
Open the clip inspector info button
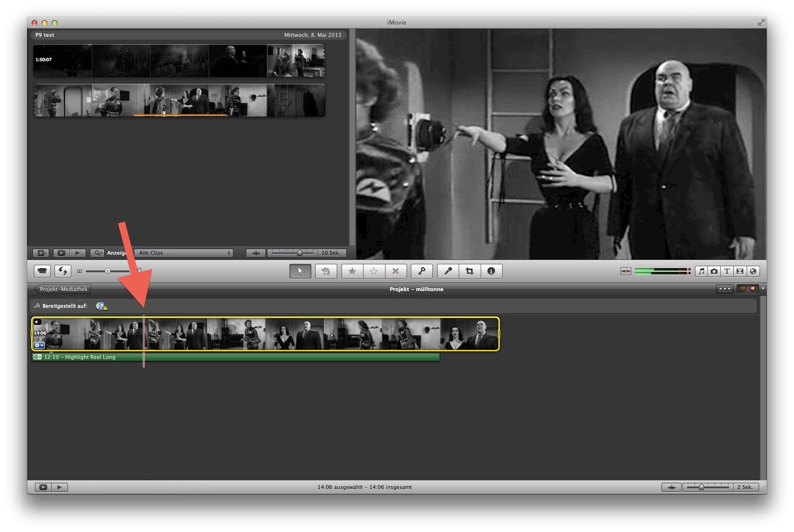tap(491, 271)
